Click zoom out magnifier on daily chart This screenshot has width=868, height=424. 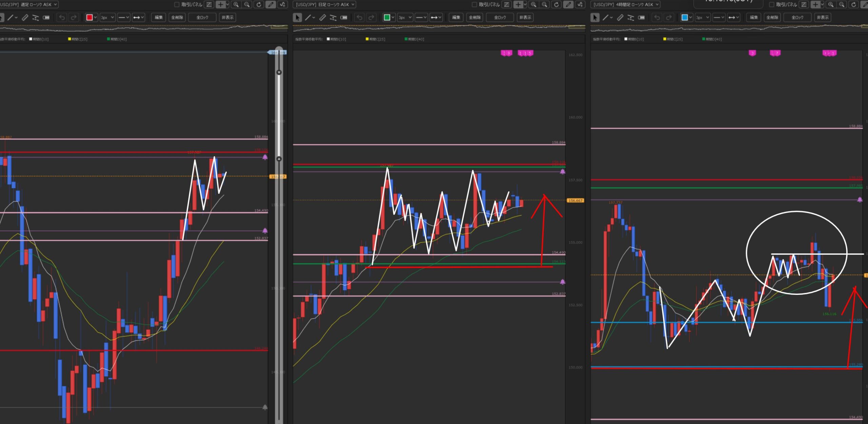click(545, 4)
